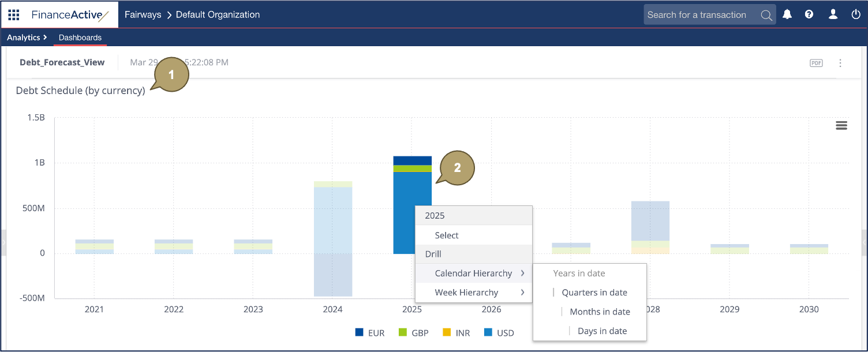This screenshot has width=868, height=352.
Task: Open the apps grid launcher icon
Action: [14, 15]
